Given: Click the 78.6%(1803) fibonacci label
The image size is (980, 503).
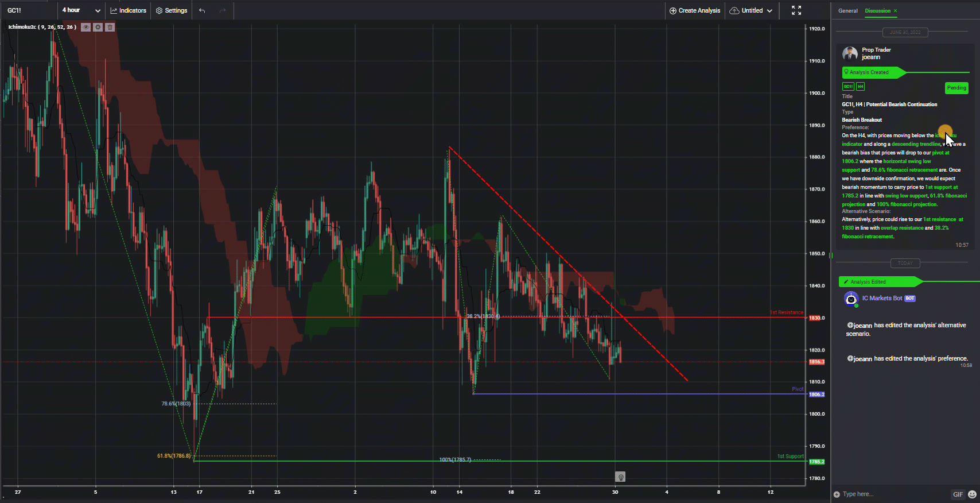Looking at the screenshot, I should pyautogui.click(x=176, y=404).
